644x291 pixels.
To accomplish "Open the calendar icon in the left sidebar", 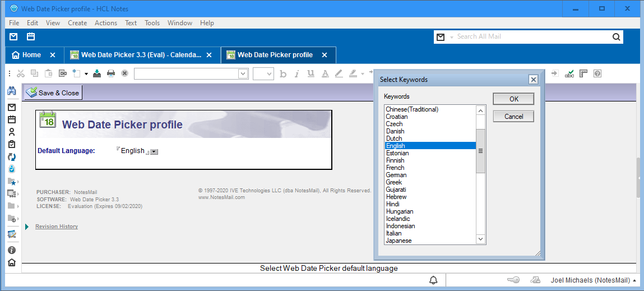I will (x=11, y=119).
